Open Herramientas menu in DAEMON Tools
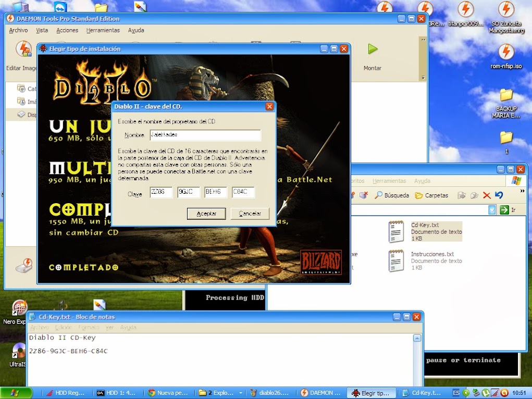This screenshot has width=532, height=399. [103, 30]
